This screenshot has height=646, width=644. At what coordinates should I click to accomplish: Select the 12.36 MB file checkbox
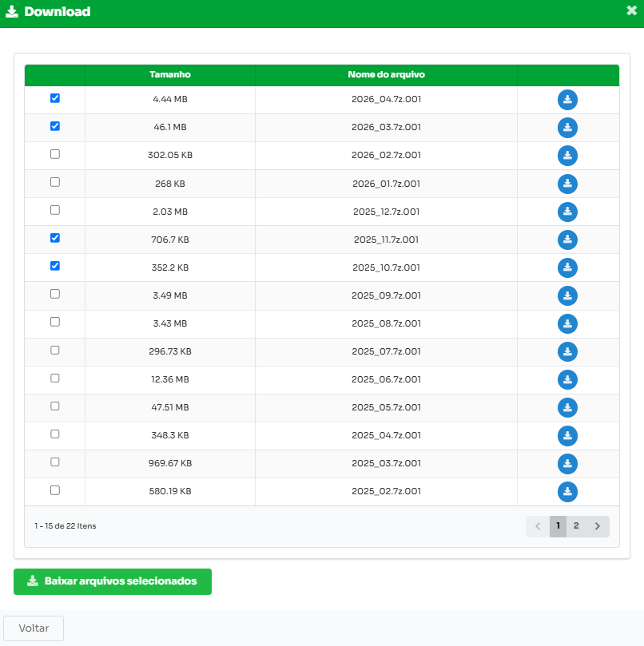click(x=55, y=378)
